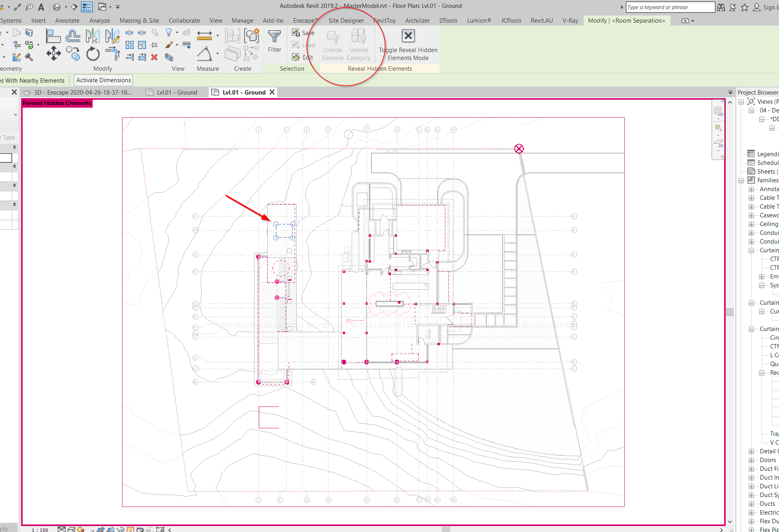Expand the Doors family category
Screen dimensions: 779x532
(x=751, y=460)
